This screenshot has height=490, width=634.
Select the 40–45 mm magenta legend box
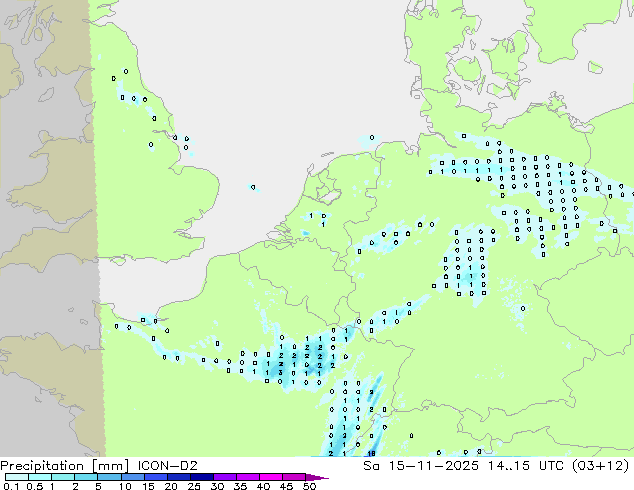tap(271, 477)
